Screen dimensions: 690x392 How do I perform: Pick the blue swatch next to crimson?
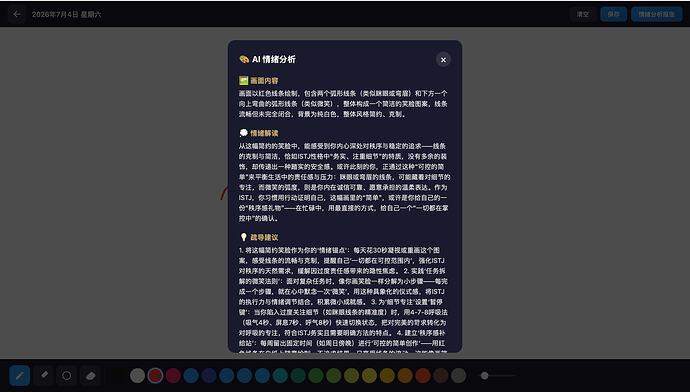(x=191, y=375)
